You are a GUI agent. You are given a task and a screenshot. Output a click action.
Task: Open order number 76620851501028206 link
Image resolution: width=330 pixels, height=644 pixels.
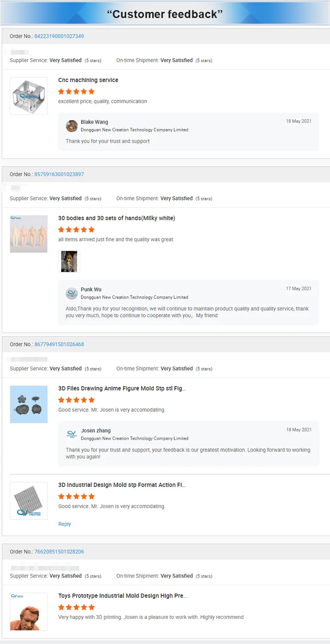(x=59, y=551)
